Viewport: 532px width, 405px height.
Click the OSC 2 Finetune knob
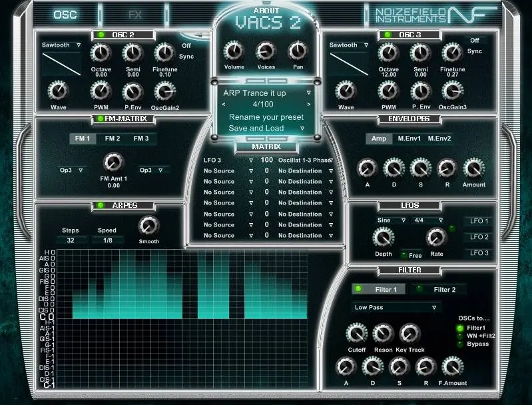coord(164,53)
